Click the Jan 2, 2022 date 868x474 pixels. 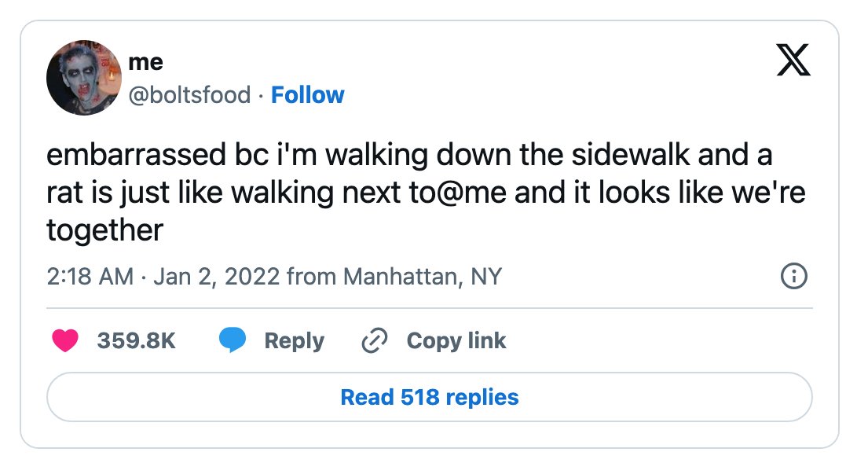coord(217,277)
